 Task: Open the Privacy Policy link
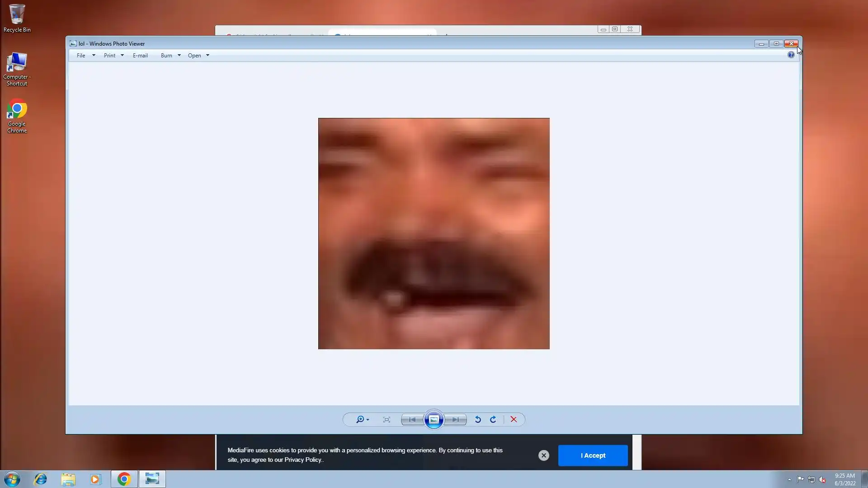(302, 460)
